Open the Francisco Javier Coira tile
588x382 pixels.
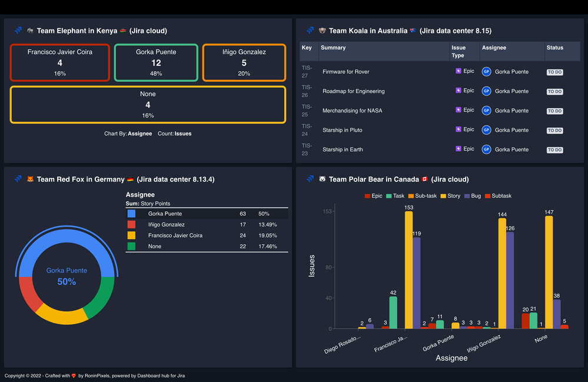(60, 62)
